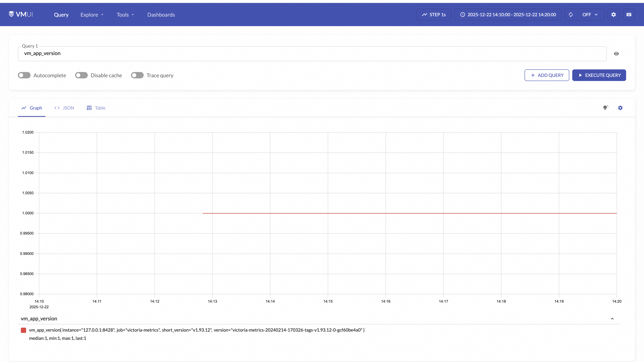Open settings gear in top header
The image size is (644, 362).
coord(613,15)
